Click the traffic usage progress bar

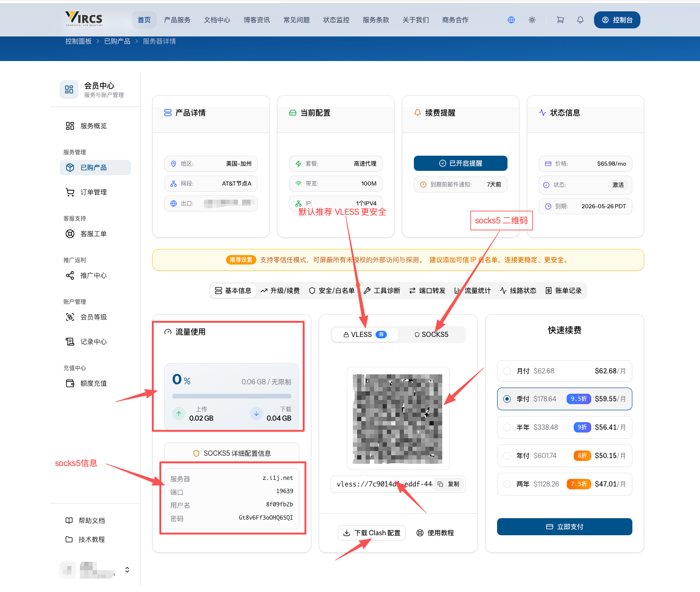pos(232,396)
